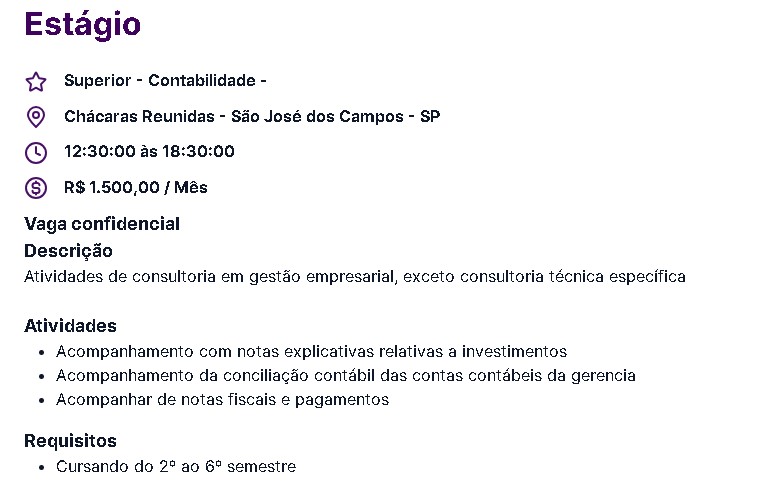761x491 pixels.
Task: Click the notas fiscais e pagamentos item
Action: click(x=223, y=400)
